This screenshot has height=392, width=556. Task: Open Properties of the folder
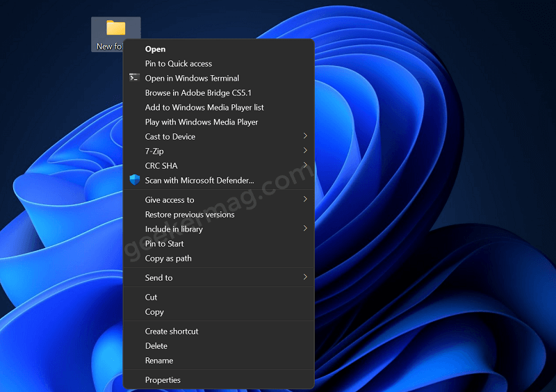[x=218, y=379]
